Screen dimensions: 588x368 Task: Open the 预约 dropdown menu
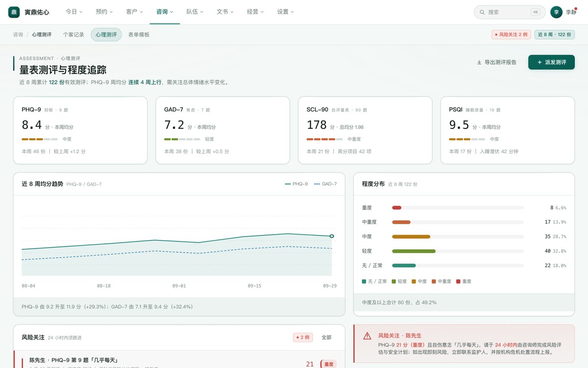tap(104, 12)
